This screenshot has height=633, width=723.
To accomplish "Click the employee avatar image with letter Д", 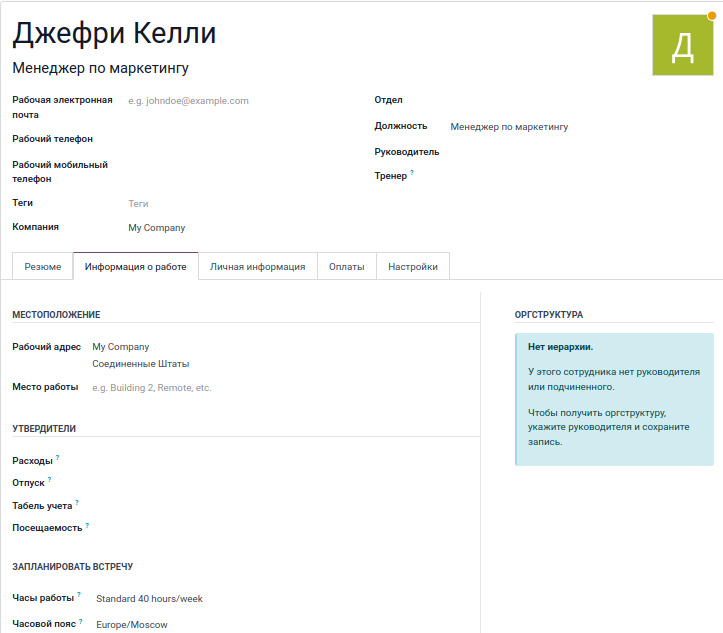I will 682,46.
